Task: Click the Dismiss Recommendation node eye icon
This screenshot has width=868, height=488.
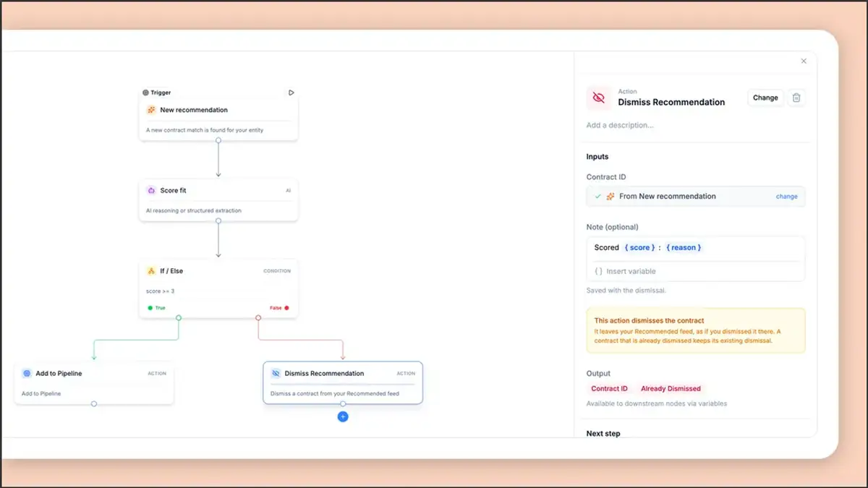Action: [276, 374]
